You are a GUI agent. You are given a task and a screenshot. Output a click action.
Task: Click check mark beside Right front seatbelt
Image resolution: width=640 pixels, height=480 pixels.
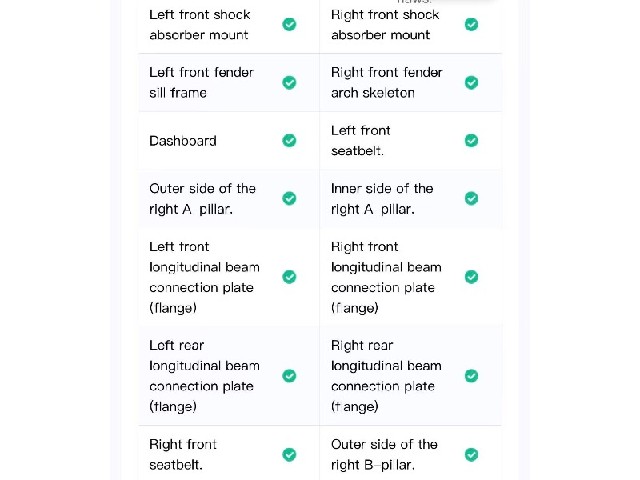coord(289,454)
